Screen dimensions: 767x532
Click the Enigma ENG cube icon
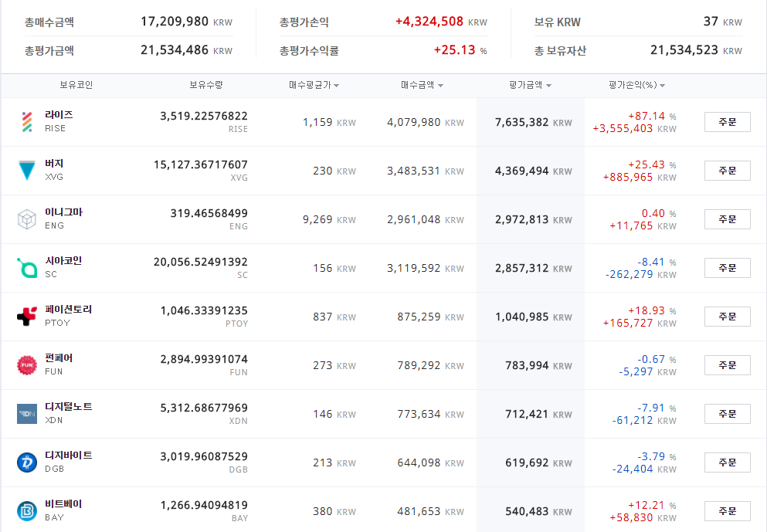coord(27,219)
